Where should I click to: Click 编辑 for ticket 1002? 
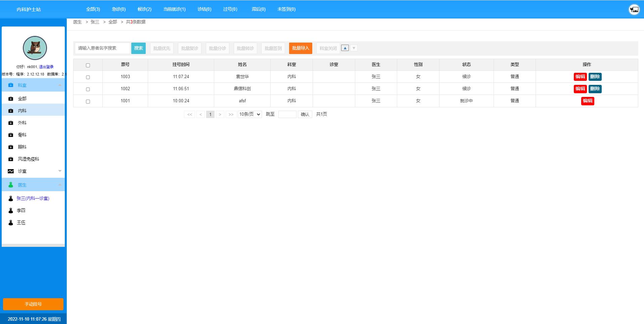tap(580, 89)
